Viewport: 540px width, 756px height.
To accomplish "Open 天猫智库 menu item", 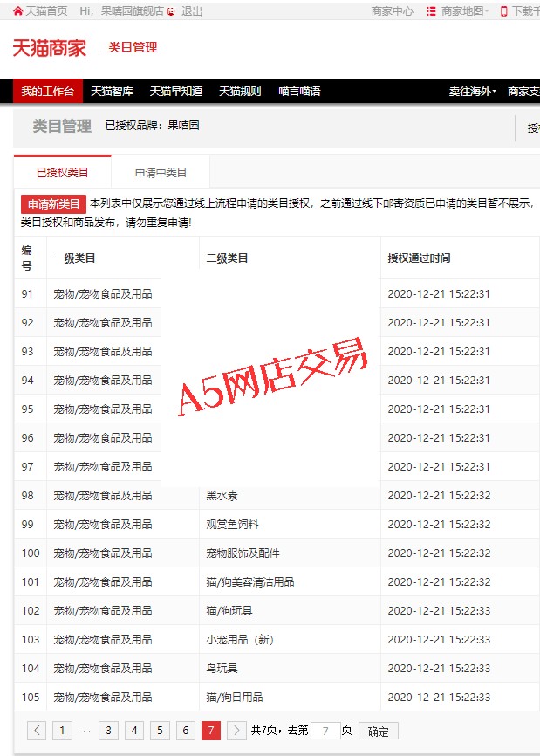I will (112, 91).
